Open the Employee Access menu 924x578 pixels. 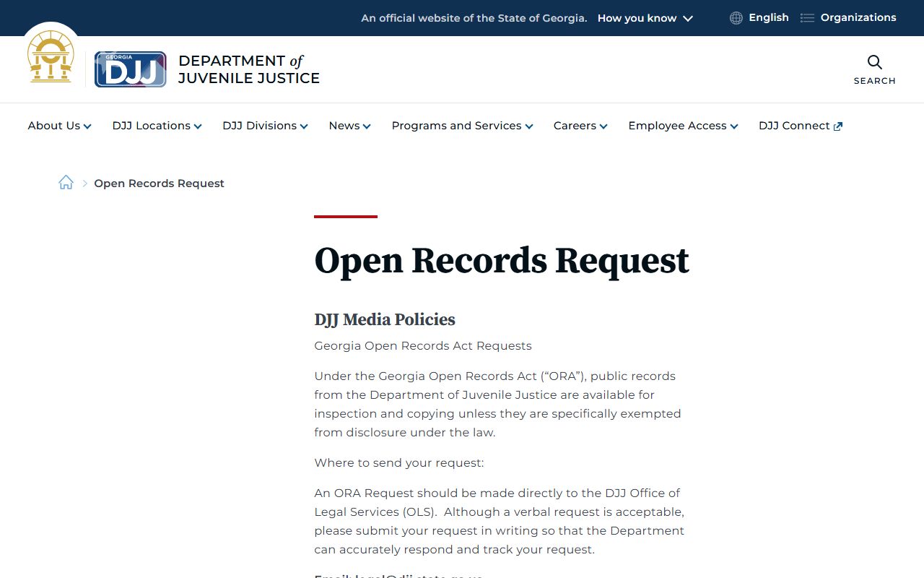click(x=684, y=126)
